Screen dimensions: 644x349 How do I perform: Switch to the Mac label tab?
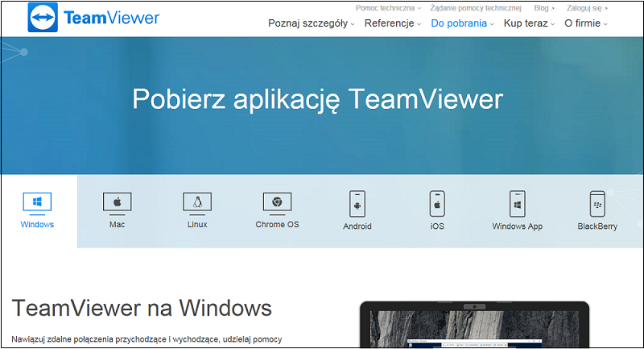117,224
